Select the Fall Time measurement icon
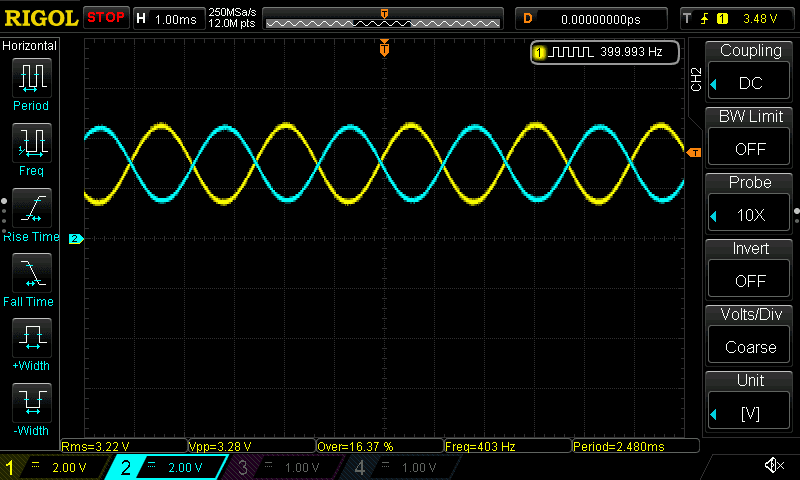This screenshot has height=480, width=800. click(31, 274)
